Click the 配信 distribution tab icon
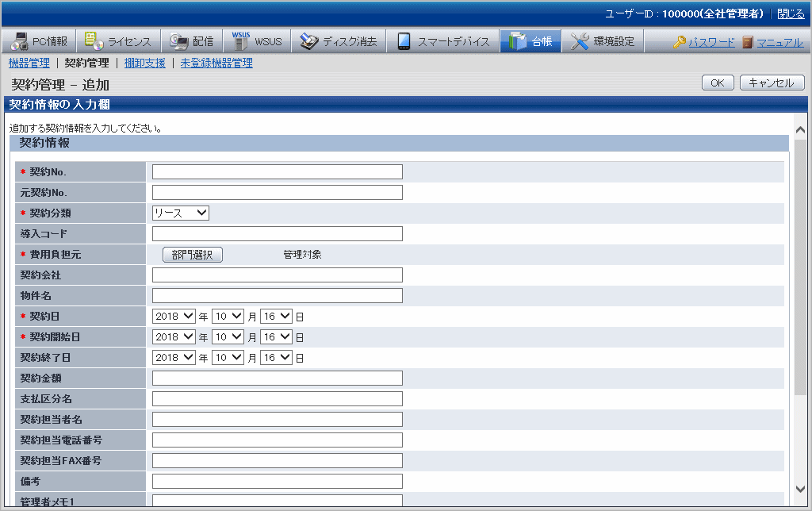 [x=178, y=42]
